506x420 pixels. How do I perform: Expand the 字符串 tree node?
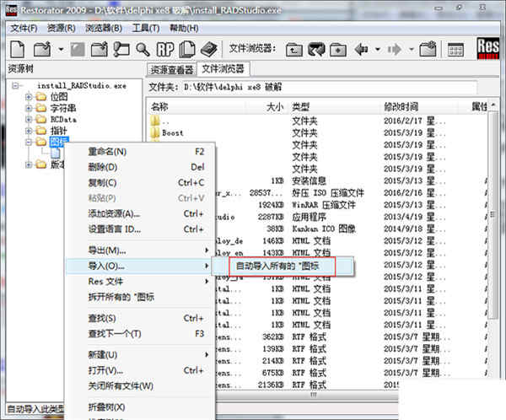click(29, 108)
